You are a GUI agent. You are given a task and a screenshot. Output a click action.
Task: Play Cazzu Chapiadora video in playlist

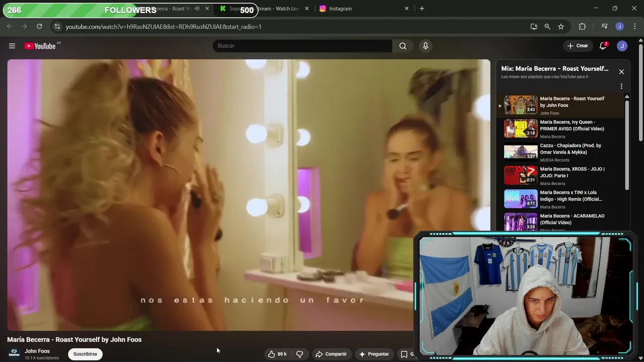coord(560,152)
